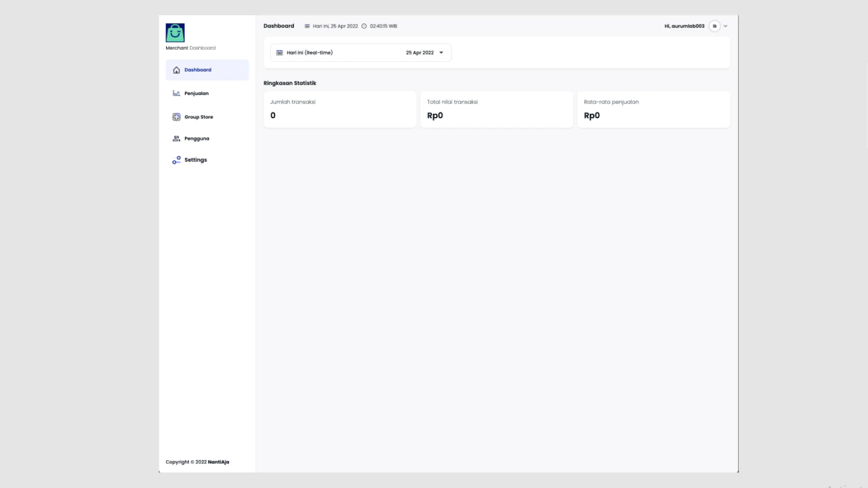Open the Pengguna menu label
This screenshot has width=868, height=488.
[x=196, y=139]
